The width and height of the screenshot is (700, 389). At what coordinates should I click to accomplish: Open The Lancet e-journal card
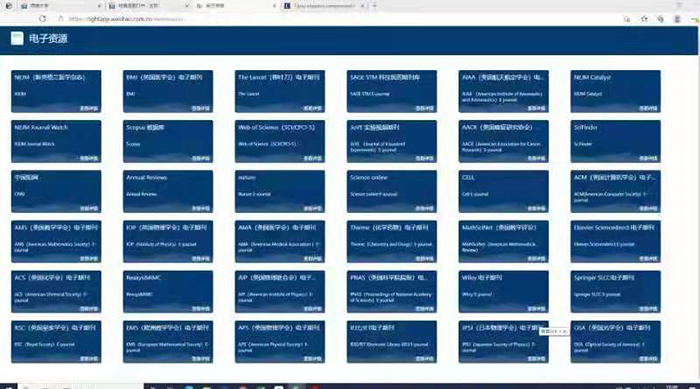[280, 91]
